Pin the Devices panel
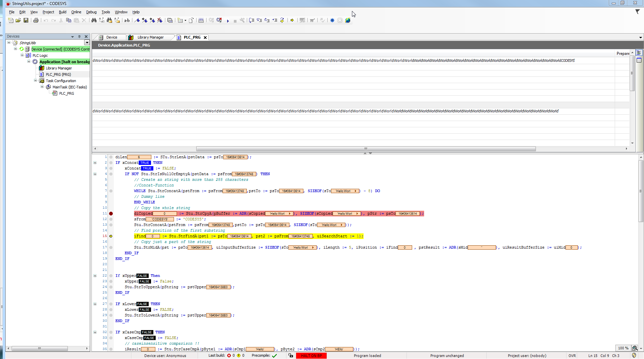644x359 pixels. click(79, 36)
